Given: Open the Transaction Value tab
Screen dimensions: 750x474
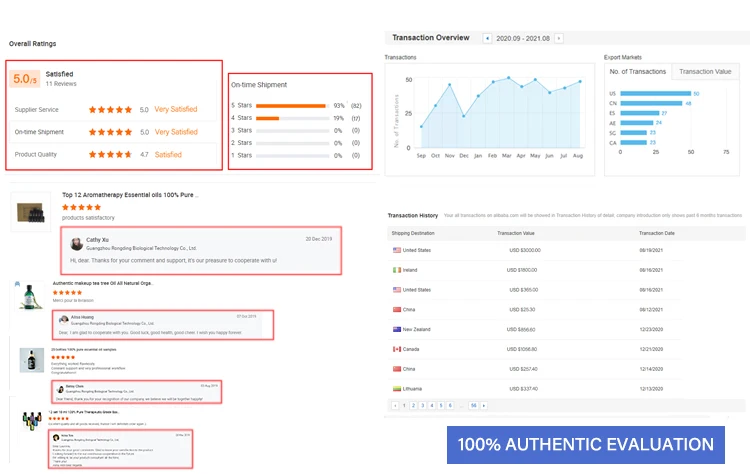Looking at the screenshot, I should pos(706,72).
